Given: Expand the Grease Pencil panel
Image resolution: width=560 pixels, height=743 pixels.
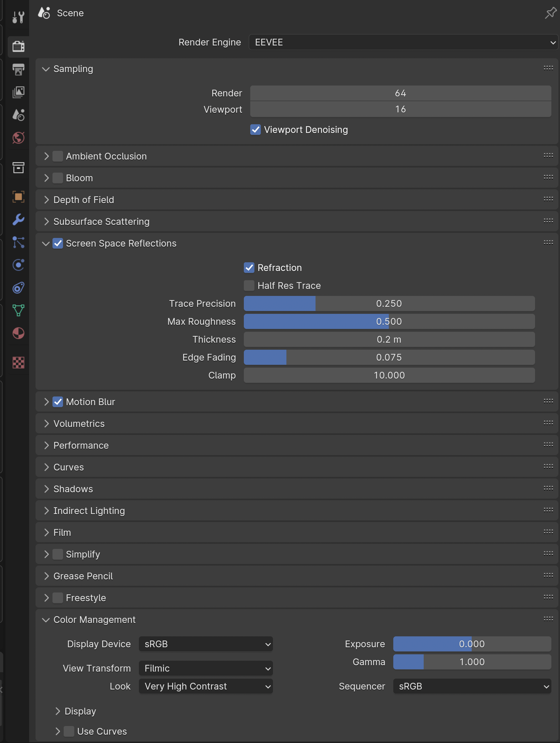Looking at the screenshot, I should coord(46,576).
